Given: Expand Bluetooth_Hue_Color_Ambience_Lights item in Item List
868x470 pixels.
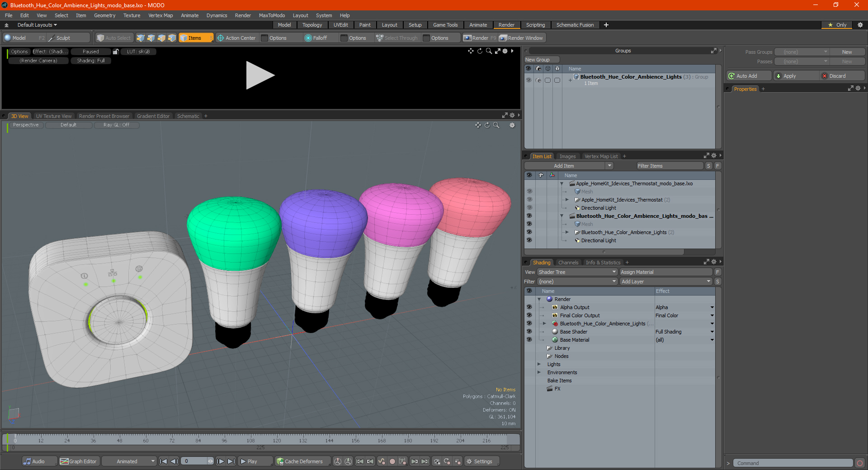Looking at the screenshot, I should [x=567, y=232].
